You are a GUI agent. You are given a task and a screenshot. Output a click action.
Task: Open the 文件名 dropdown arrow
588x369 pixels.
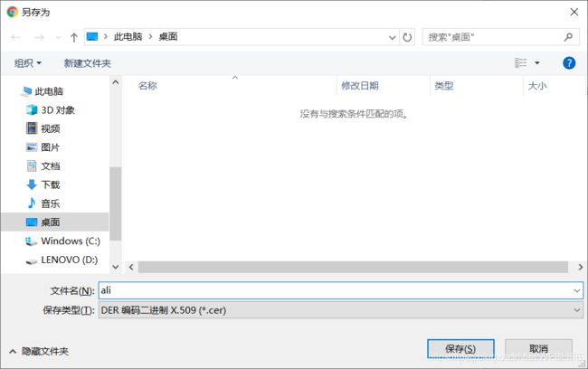pyautogui.click(x=577, y=290)
